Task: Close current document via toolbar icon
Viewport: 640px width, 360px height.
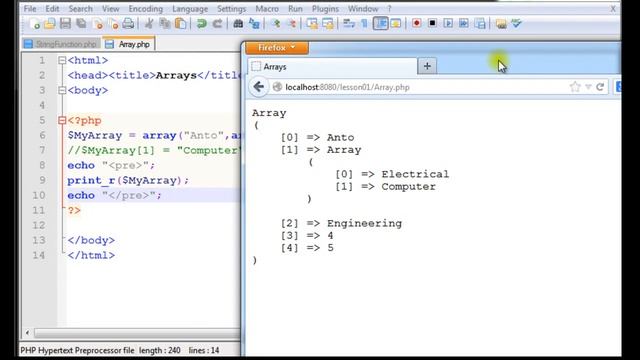Action: (98, 24)
